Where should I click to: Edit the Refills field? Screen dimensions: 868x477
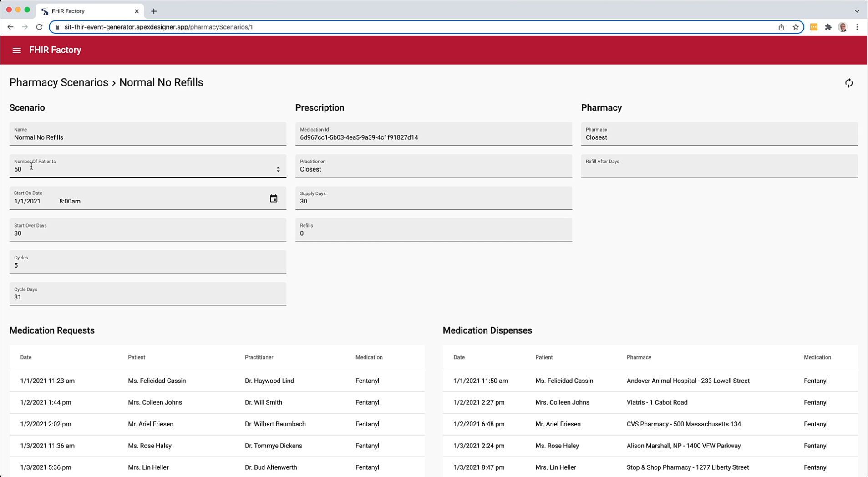(434, 230)
